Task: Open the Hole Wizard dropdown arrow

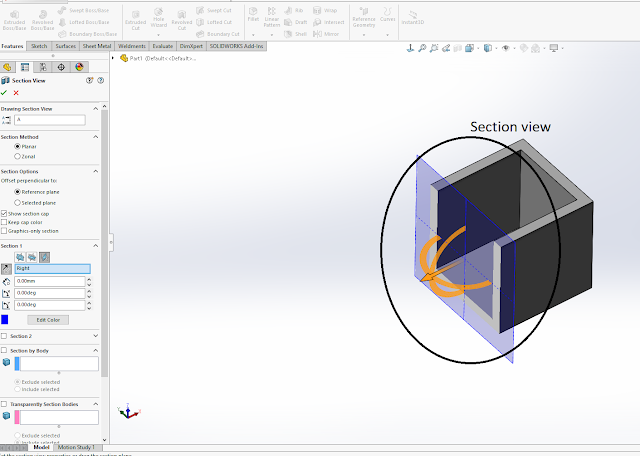Action: pos(159,35)
